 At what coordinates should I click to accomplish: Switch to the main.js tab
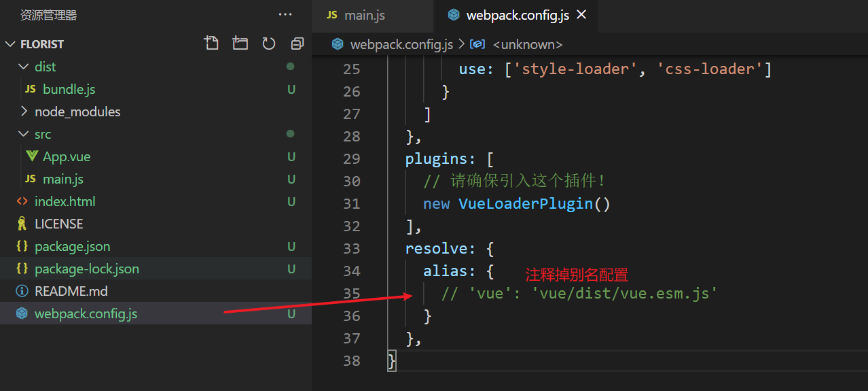[372, 15]
